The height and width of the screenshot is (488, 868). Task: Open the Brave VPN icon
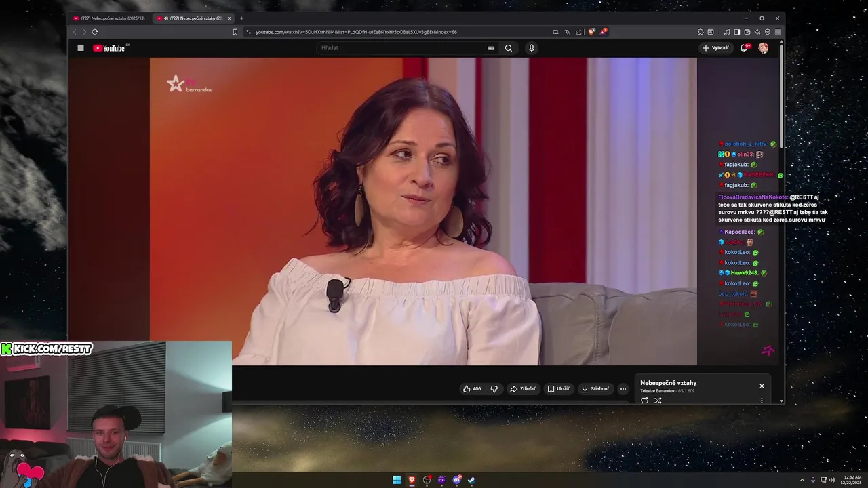click(x=768, y=32)
